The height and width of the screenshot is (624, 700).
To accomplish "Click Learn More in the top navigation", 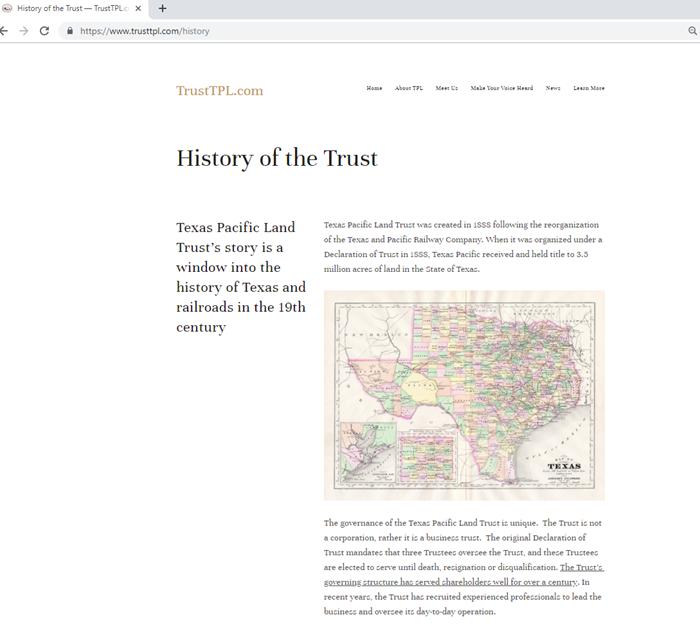I will pos(588,88).
